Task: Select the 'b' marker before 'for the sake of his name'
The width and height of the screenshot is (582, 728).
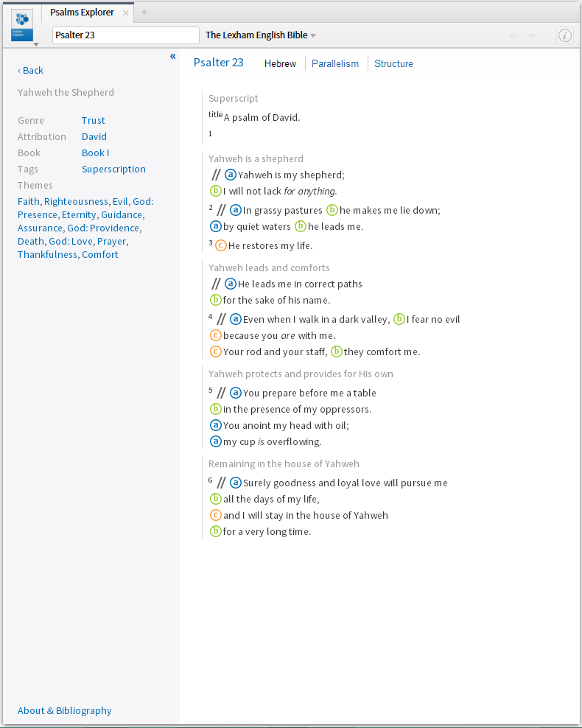Action: point(215,300)
